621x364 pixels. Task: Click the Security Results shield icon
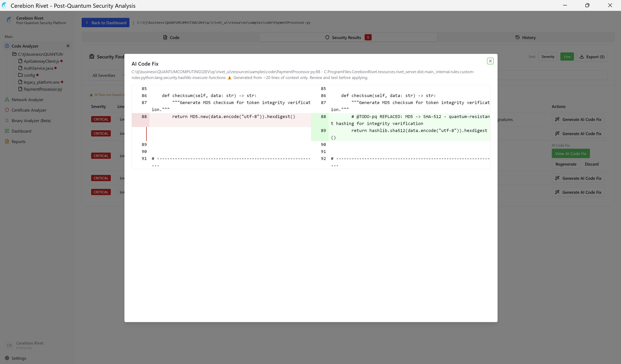pos(327,37)
